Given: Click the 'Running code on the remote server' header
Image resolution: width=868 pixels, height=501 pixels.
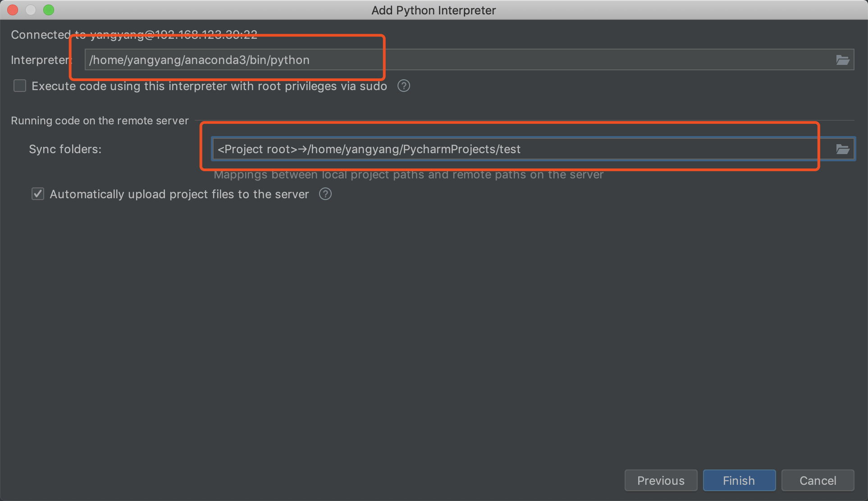Looking at the screenshot, I should tap(99, 120).
